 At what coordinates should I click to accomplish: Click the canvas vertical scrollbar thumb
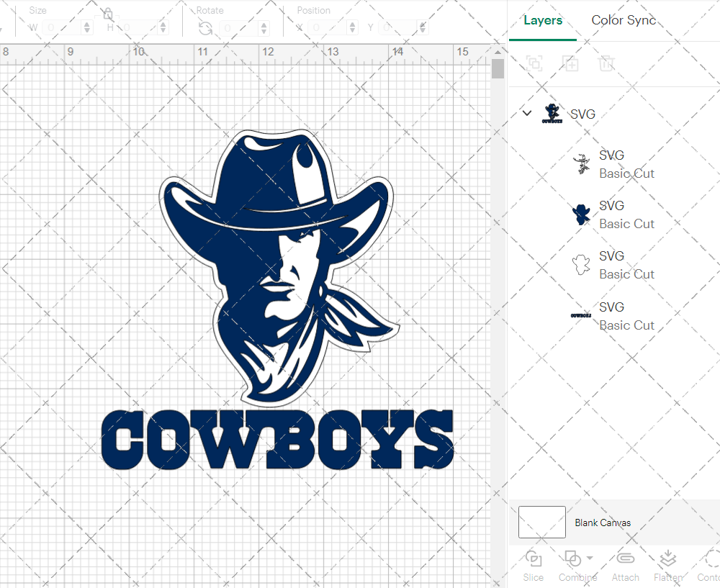tap(498, 69)
